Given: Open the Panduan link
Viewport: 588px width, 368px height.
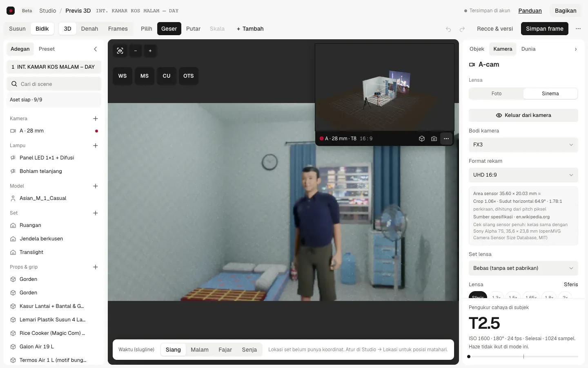Looking at the screenshot, I should [x=530, y=11].
